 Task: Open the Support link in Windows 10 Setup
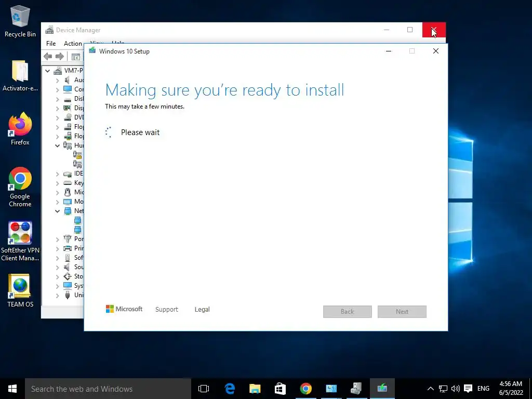tap(167, 310)
